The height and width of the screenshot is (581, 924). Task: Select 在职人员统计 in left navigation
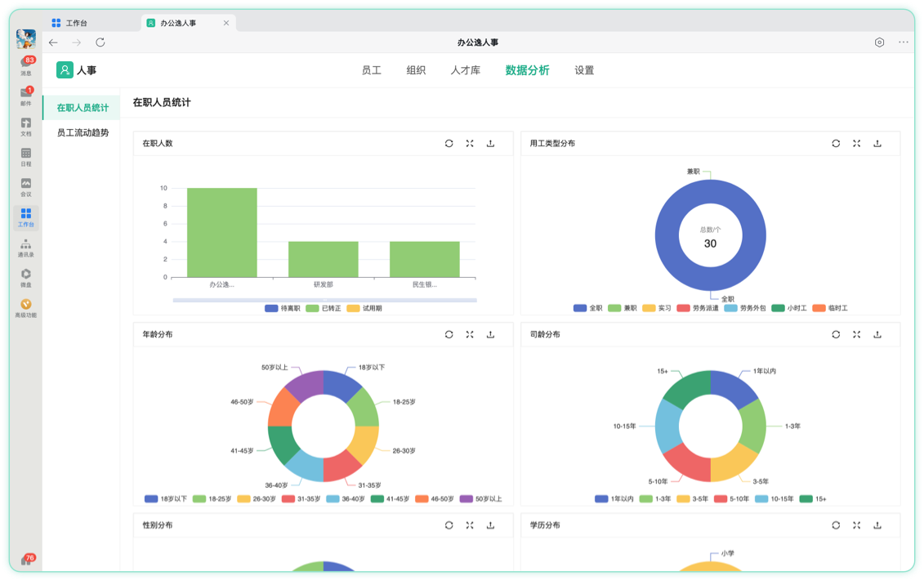point(82,108)
